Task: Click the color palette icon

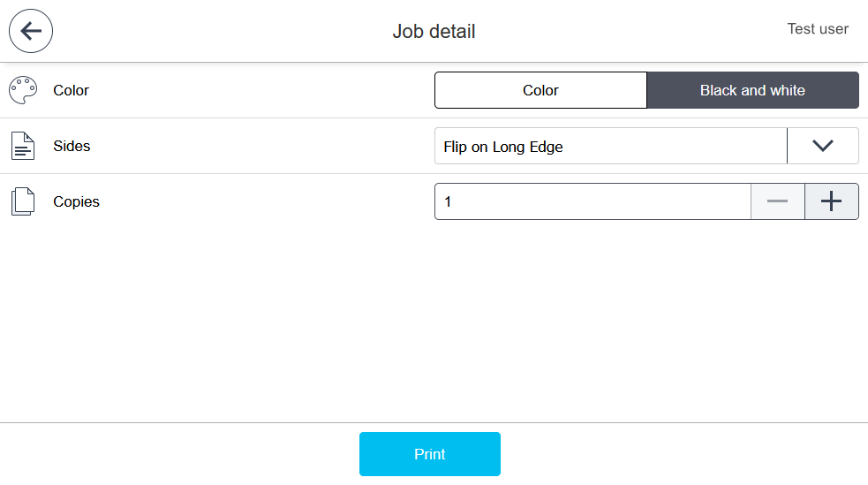Action: (23, 90)
